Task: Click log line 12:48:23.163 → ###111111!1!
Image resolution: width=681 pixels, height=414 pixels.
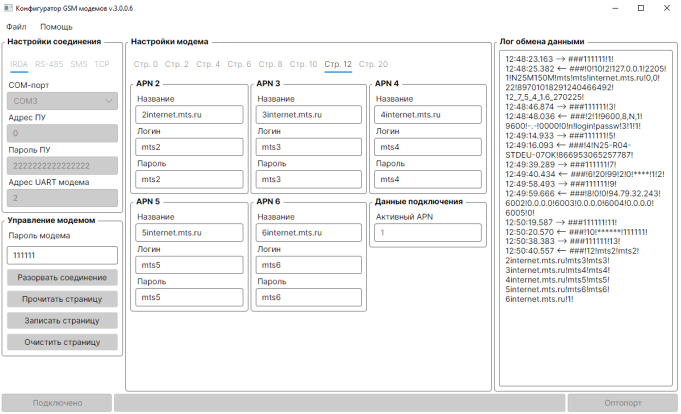Action: click(x=559, y=59)
